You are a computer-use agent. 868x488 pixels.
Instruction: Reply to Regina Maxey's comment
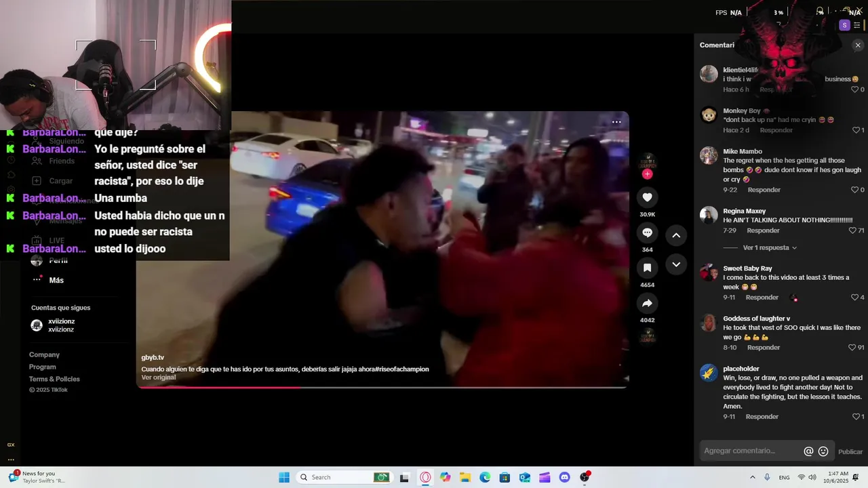point(763,230)
